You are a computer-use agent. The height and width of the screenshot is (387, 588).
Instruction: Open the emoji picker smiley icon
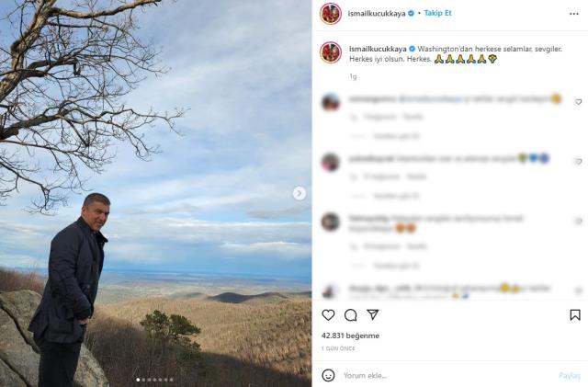tap(328, 375)
